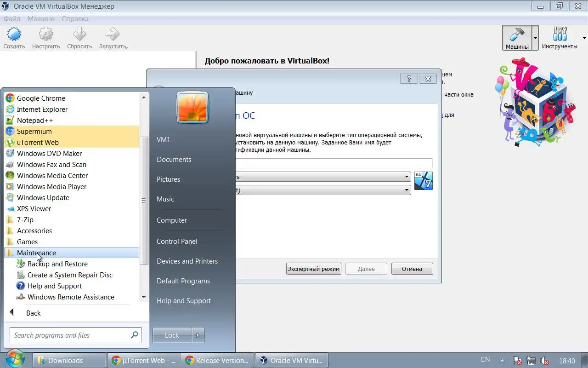Show hidden tray icons arrow

tap(502, 360)
